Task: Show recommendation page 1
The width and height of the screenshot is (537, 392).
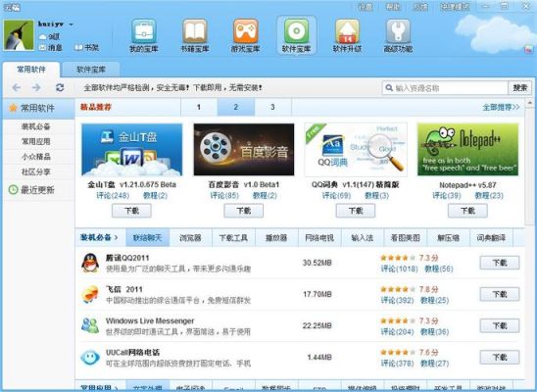Action: point(199,107)
